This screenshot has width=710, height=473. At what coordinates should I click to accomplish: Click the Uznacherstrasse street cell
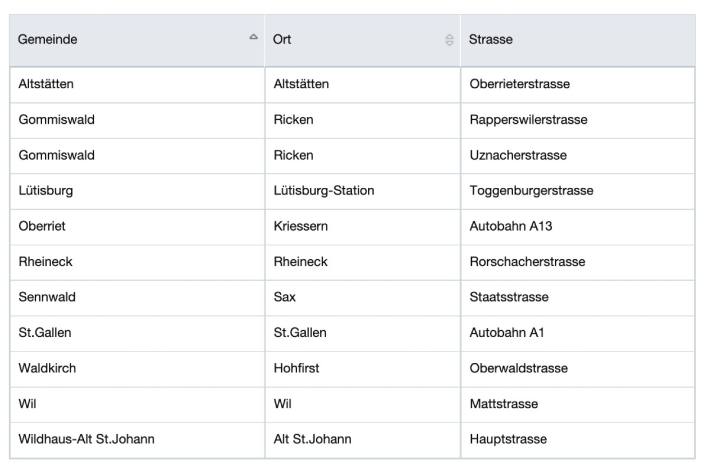(578, 156)
